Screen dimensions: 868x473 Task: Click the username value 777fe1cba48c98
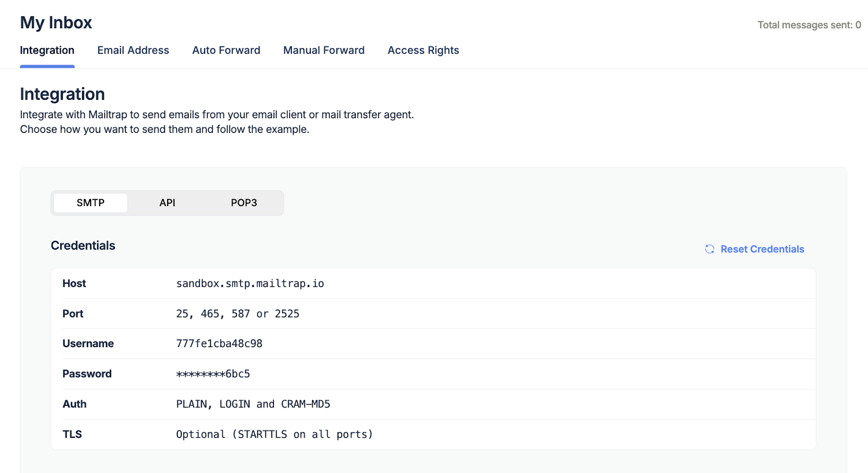pos(219,344)
